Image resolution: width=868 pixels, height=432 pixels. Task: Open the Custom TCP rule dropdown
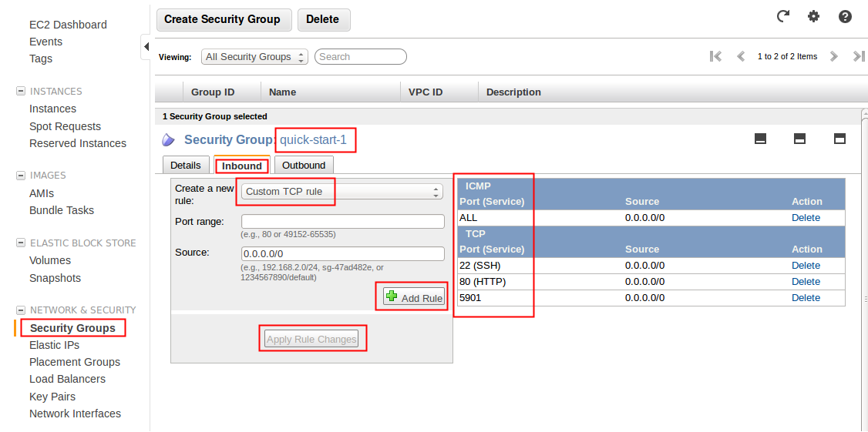click(x=341, y=192)
